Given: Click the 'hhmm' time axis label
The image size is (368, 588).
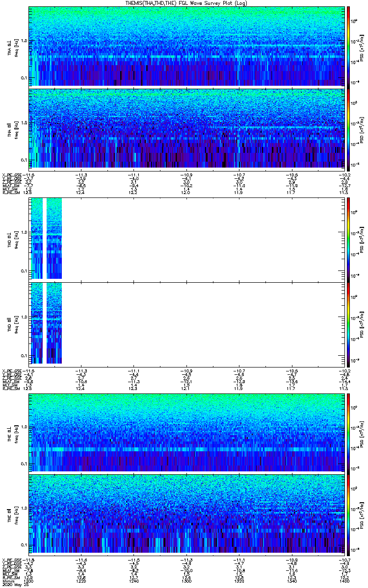Looking at the screenshot, I should [x=8, y=581].
